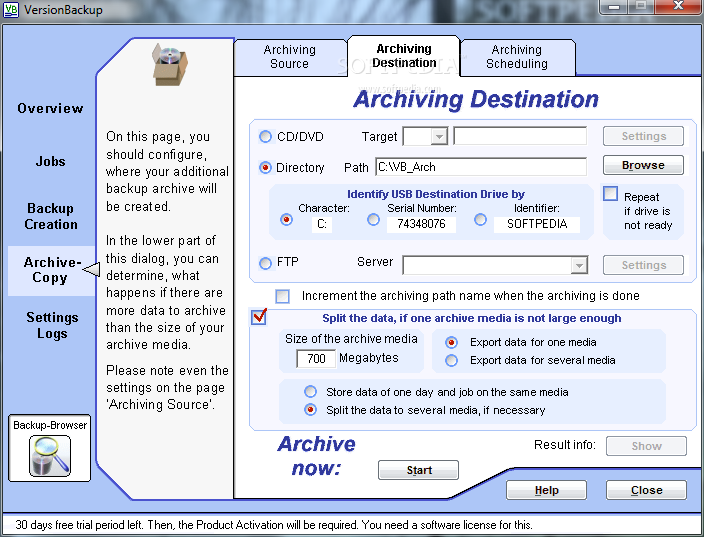This screenshot has width=704, height=537.
Task: Identify USB drive by Serial Number option
Action: click(373, 220)
